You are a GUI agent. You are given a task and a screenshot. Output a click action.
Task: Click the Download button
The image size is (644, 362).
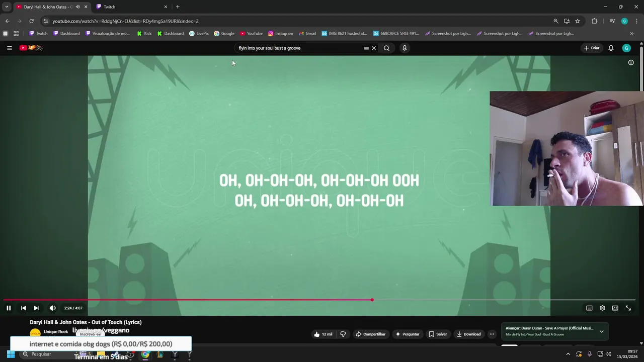[469, 334]
